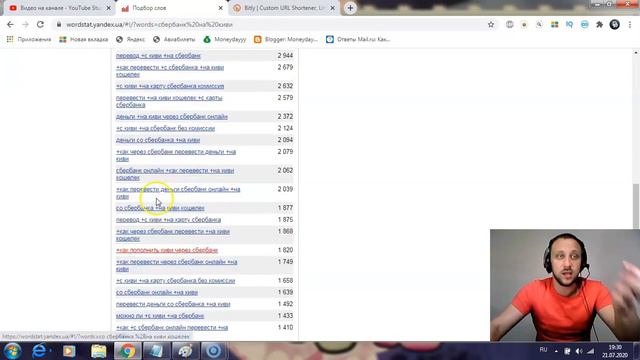Show hidden tray icons arrow
The height and width of the screenshot is (360, 640).
[556, 351]
